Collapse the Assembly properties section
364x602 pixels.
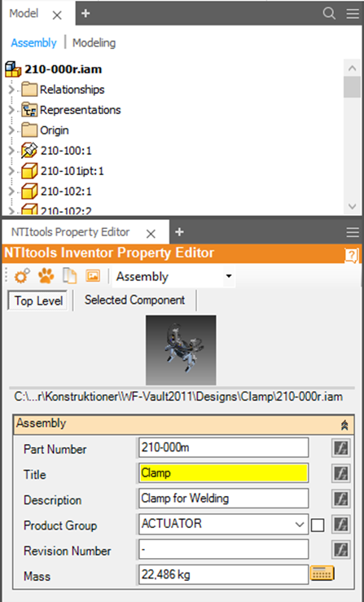[344, 424]
